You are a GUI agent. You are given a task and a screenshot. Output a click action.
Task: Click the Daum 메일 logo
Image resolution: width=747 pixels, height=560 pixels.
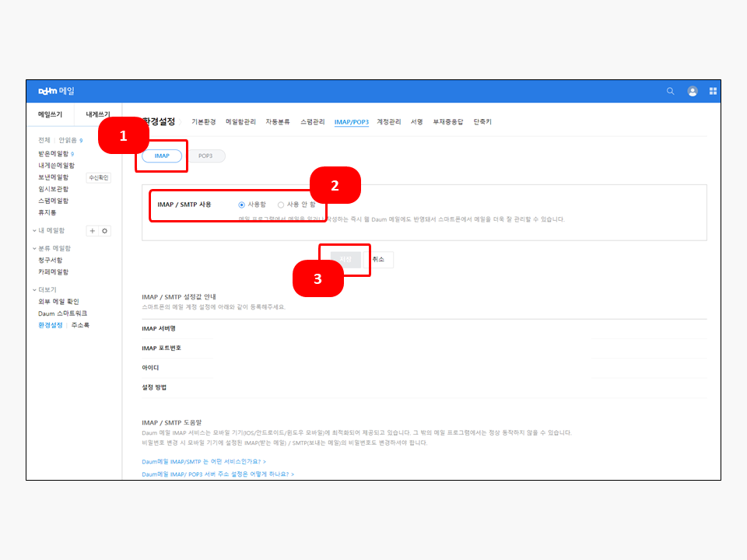(x=56, y=91)
